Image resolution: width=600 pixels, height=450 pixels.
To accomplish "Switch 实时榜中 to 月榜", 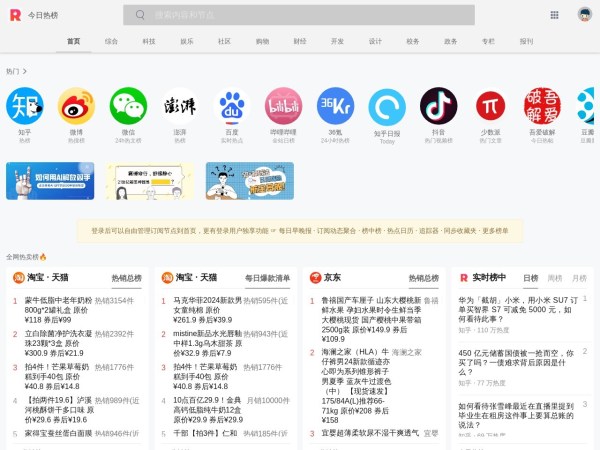I will [579, 278].
